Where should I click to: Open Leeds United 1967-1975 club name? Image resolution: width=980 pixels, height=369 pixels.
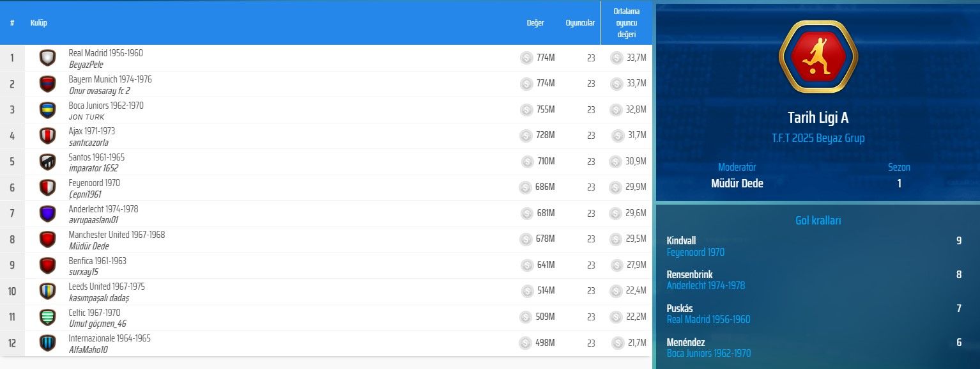(x=107, y=287)
